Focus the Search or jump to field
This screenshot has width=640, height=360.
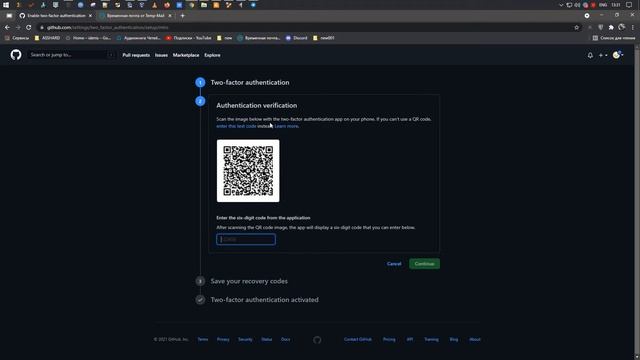tap(71, 55)
